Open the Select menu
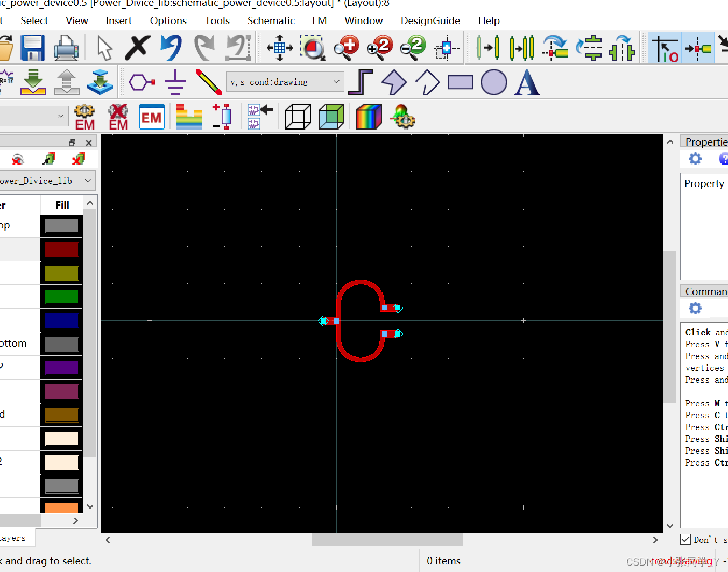This screenshot has width=728, height=572. pyautogui.click(x=34, y=20)
